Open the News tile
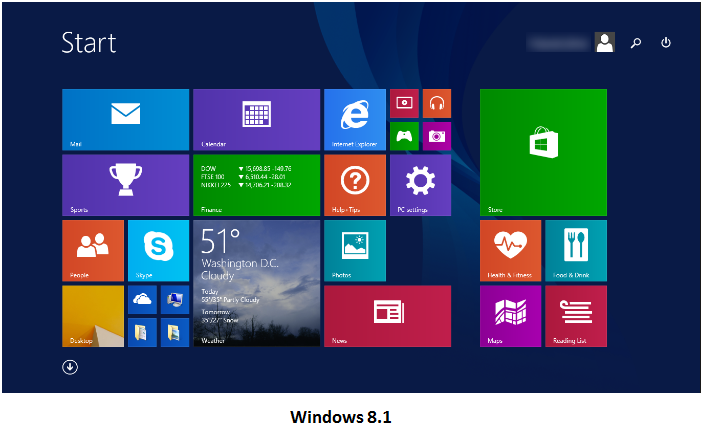The width and height of the screenshot is (703, 433). [x=387, y=316]
